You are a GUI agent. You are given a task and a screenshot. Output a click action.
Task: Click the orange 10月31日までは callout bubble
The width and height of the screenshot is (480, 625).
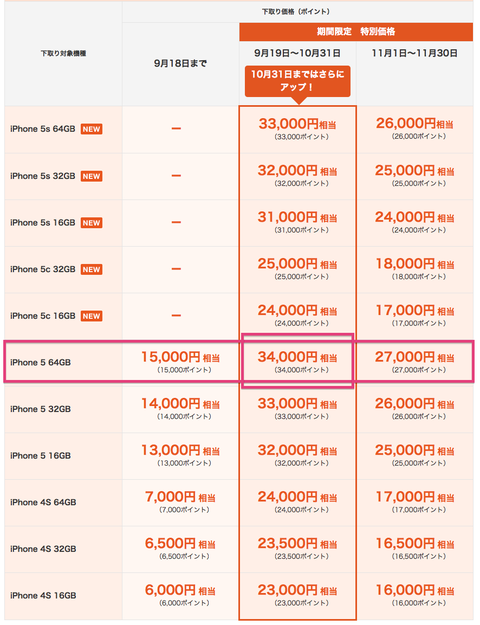click(297, 81)
